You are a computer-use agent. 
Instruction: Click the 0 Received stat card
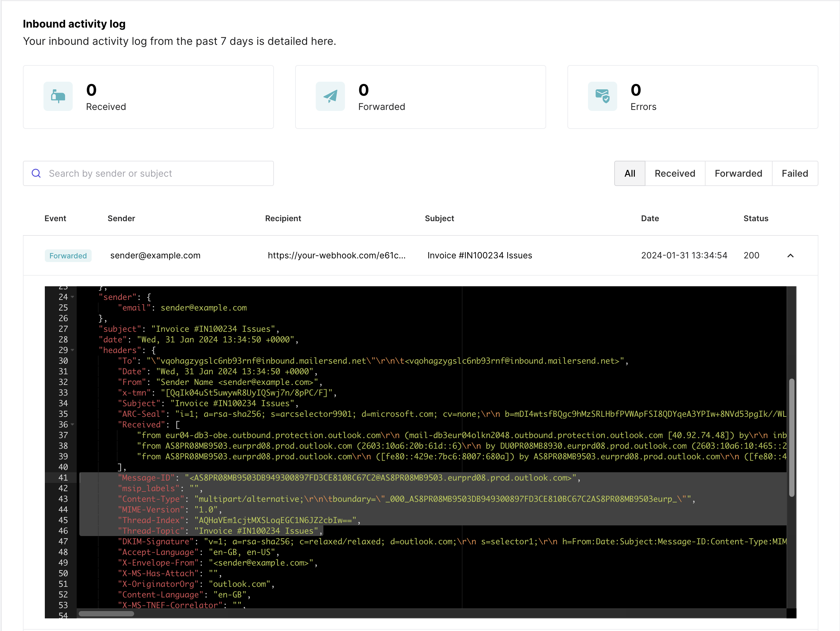(148, 97)
